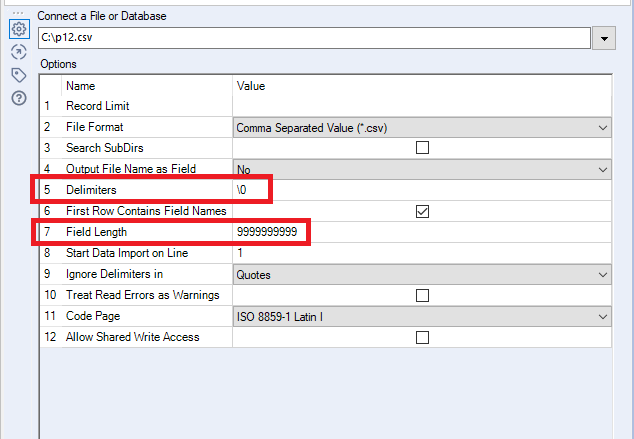
Task: Open the Annotation tag icon
Action: coord(18,75)
